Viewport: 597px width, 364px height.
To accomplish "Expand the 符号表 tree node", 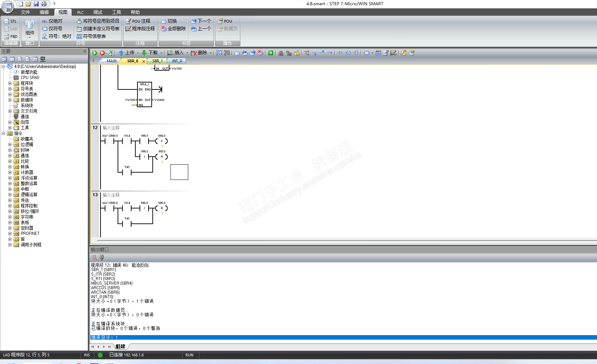I will (x=10, y=89).
